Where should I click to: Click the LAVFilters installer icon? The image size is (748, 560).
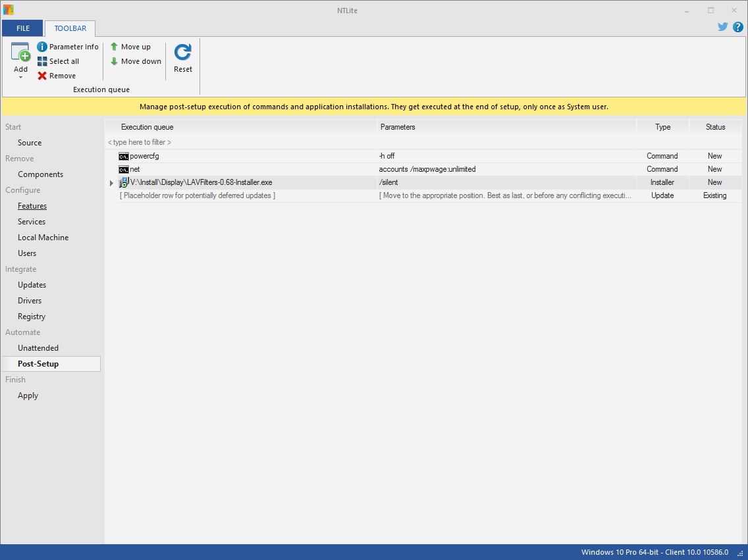[x=124, y=182]
